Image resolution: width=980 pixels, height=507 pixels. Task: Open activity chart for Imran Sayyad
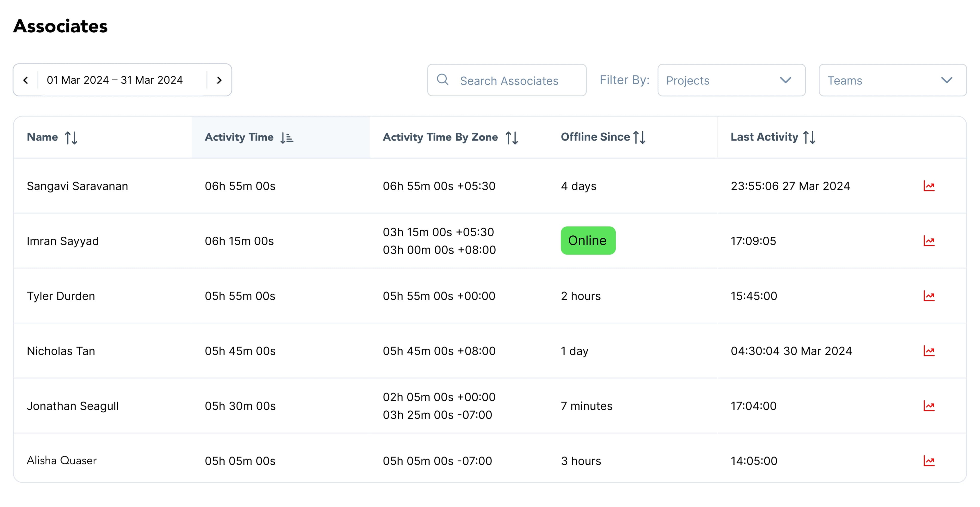click(x=929, y=241)
